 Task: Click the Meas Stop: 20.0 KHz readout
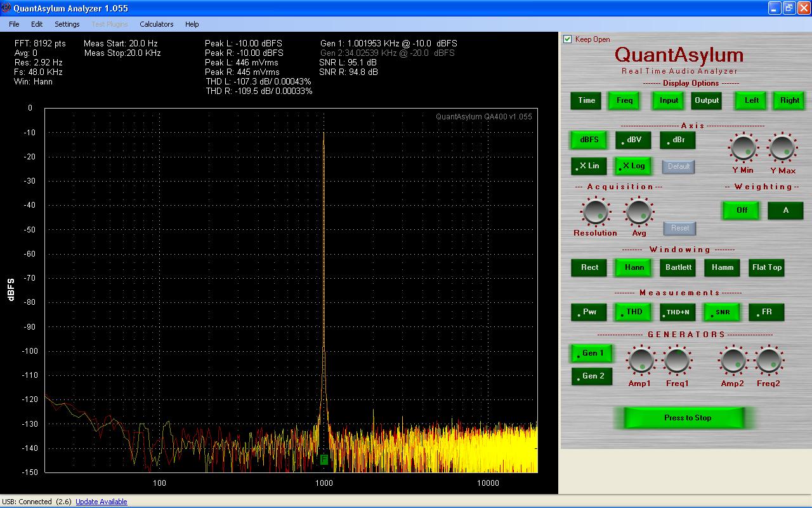pyautogui.click(x=122, y=53)
